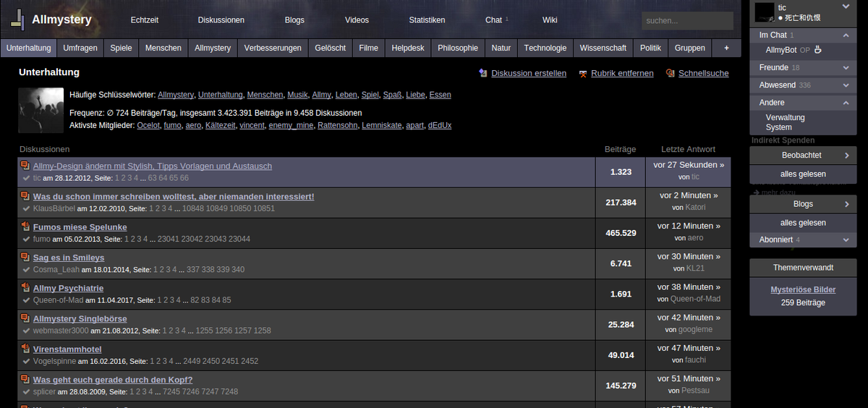Switch to the Umfragen tab
Image resolution: width=868 pixels, height=408 pixels.
click(x=80, y=48)
